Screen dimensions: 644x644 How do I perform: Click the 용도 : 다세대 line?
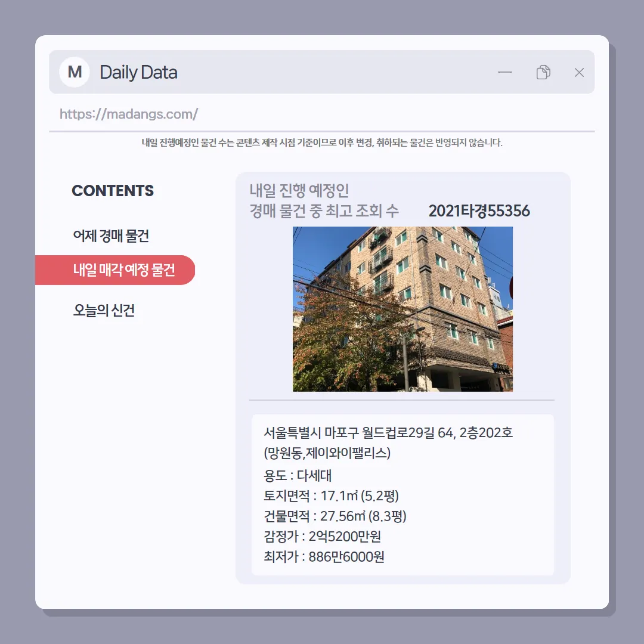[298, 475]
